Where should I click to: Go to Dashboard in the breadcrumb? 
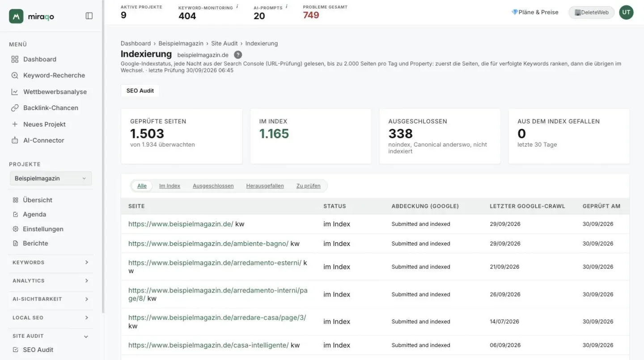coord(136,43)
